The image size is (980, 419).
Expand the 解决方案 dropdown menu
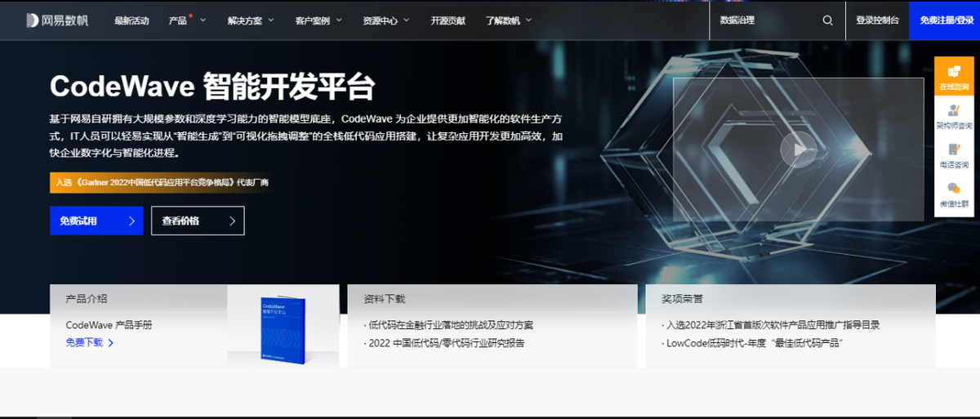point(251,20)
